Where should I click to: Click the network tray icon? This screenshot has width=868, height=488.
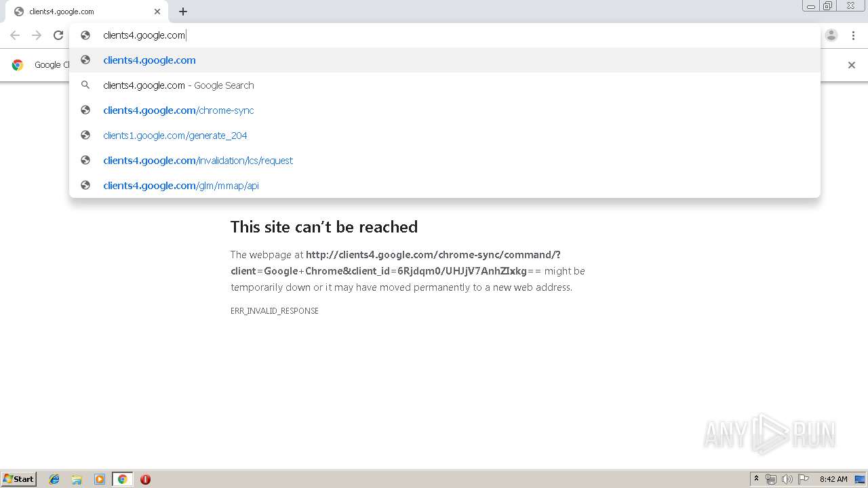[771, 479]
